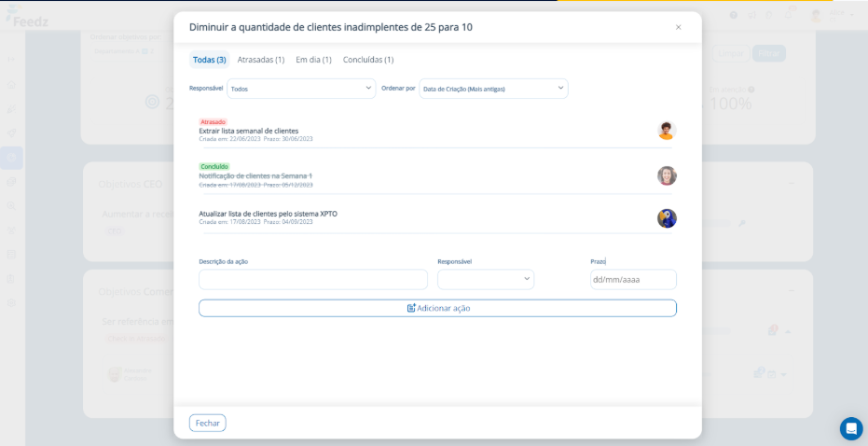Image resolution: width=868 pixels, height=446 pixels.
Task: Expand the Responsável dropdown for the new action
Action: point(486,279)
